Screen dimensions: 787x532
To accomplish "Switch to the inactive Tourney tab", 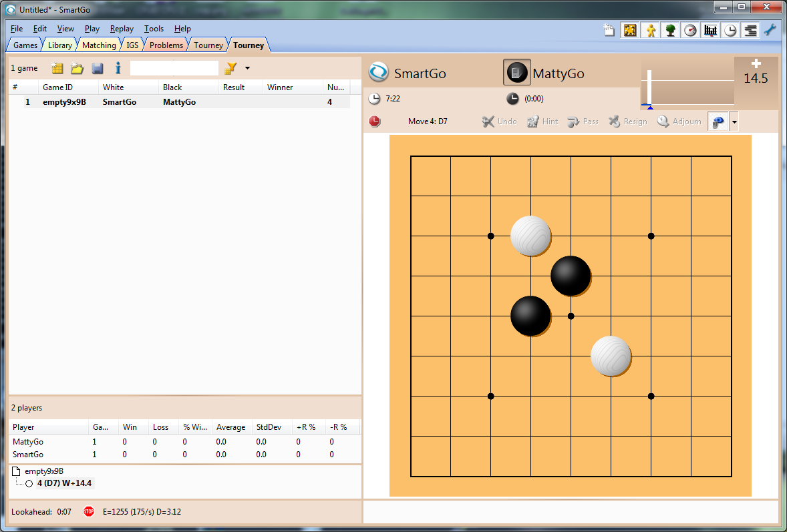I will tap(208, 45).
